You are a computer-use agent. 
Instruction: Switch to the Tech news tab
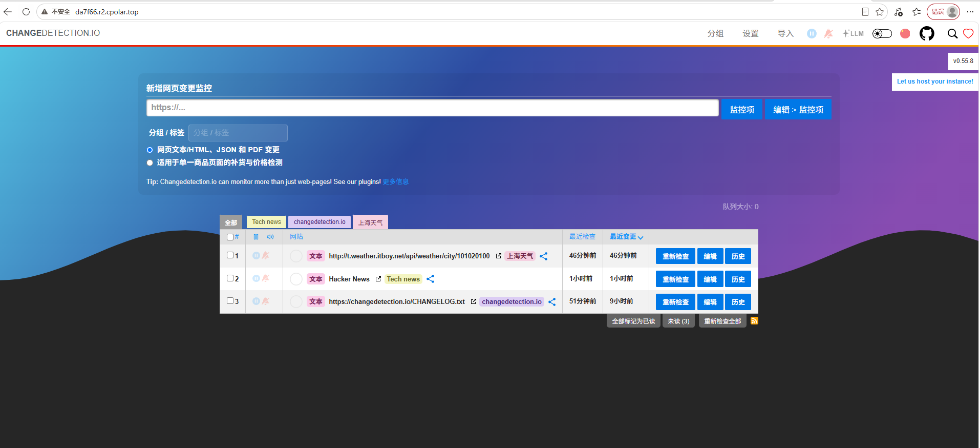tap(266, 222)
